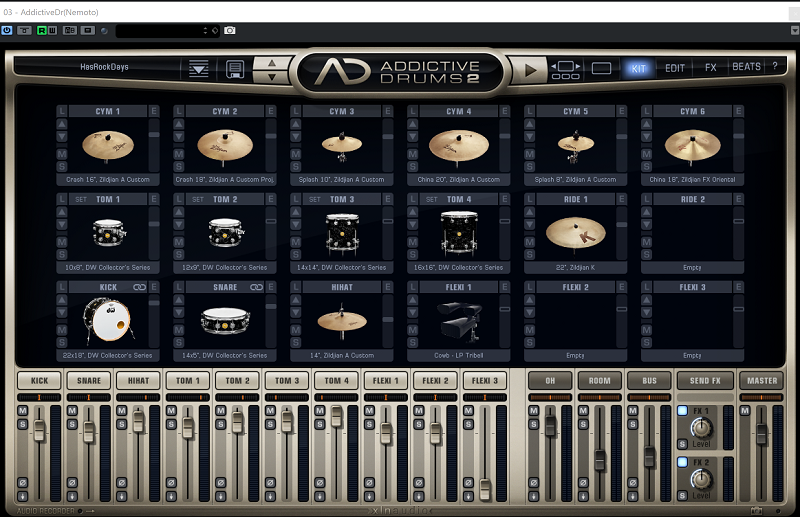
Task: Click the L button on FLEXI 2
Action: [x=530, y=287]
